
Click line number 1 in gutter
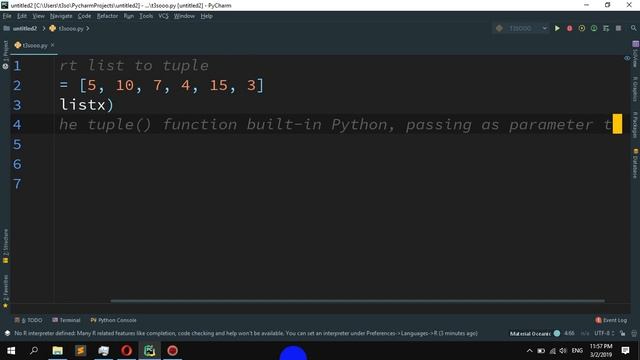(17, 66)
